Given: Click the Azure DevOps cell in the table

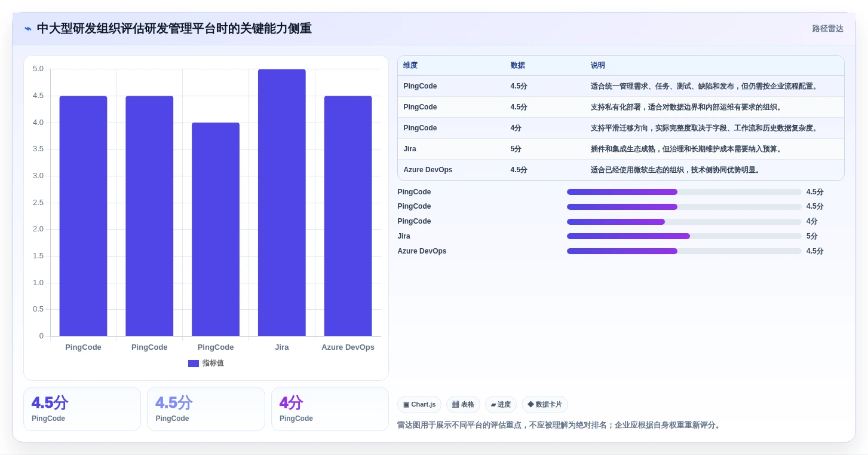Looking at the screenshot, I should pos(428,170).
